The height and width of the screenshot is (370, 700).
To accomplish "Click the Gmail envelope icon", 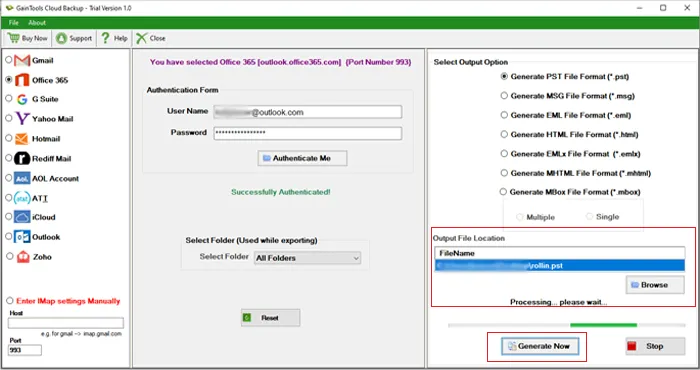I will 22,60.
